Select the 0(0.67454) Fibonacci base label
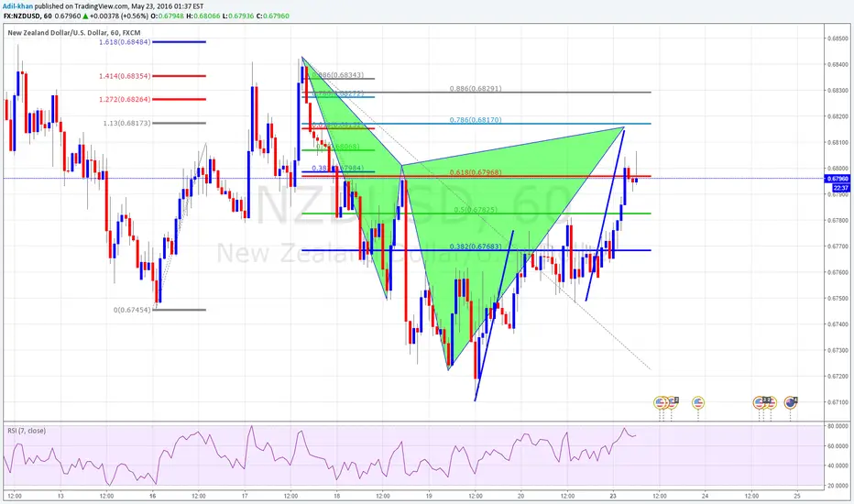This screenshot has width=854, height=504. pyautogui.click(x=132, y=310)
